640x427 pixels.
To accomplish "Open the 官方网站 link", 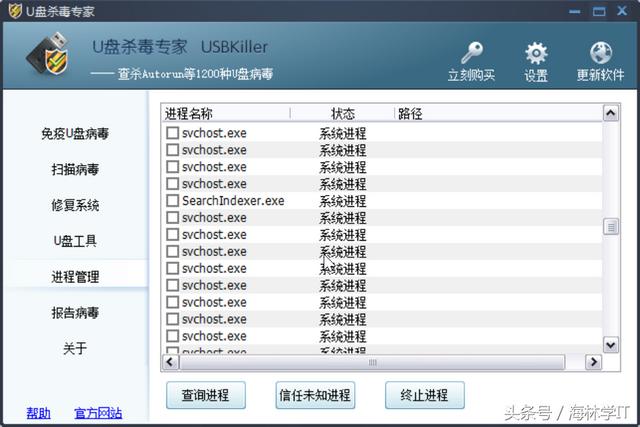I will 98,413.
